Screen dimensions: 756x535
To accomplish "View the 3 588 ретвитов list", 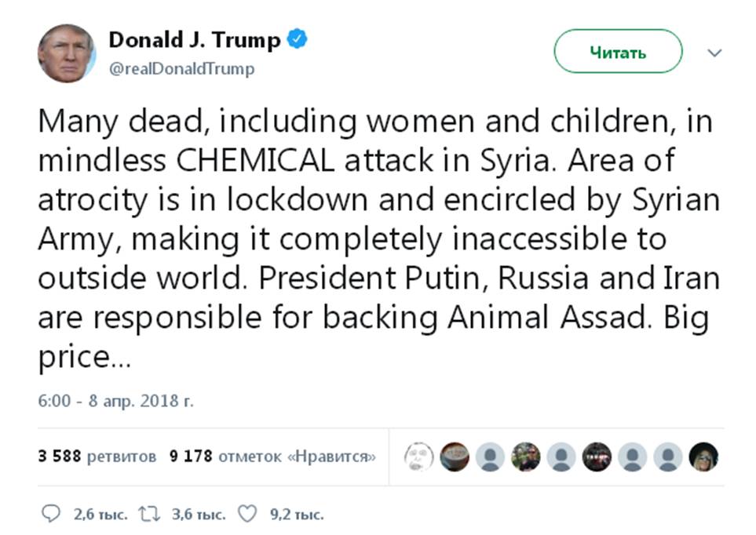I will pyautogui.click(x=97, y=456).
